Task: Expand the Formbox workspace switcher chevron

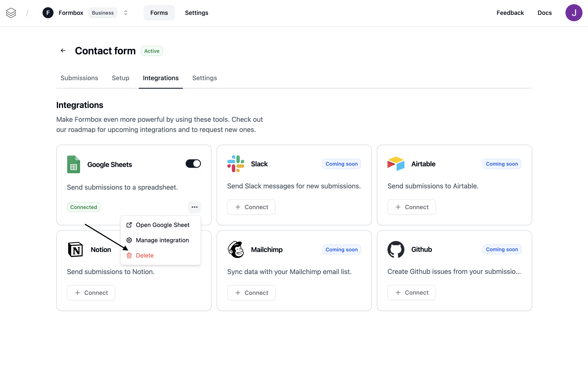Action: tap(126, 13)
